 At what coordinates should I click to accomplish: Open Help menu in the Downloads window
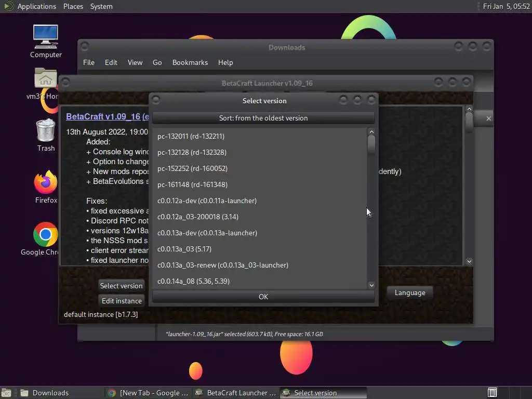pos(225,62)
